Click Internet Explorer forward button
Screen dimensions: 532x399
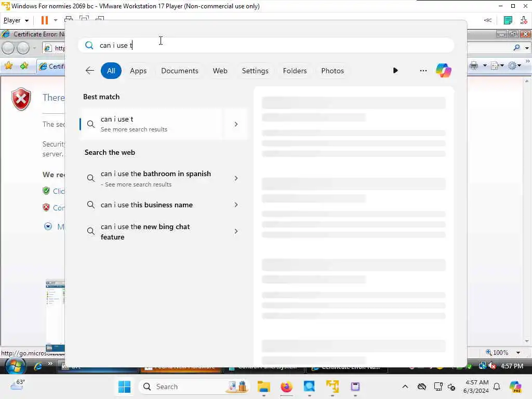[23, 48]
